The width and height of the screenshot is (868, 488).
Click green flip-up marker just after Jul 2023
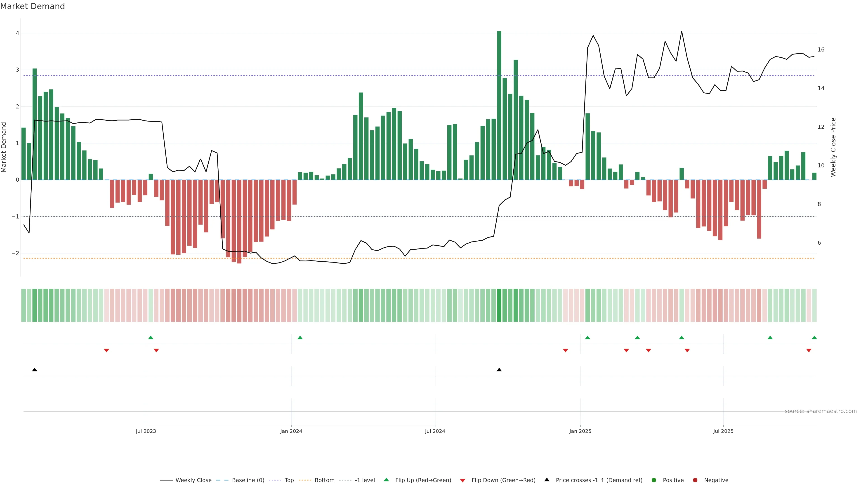[x=151, y=338]
